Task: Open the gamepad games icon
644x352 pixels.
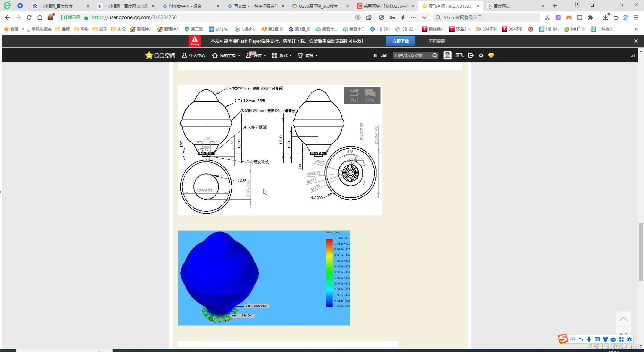Action: [x=569, y=17]
